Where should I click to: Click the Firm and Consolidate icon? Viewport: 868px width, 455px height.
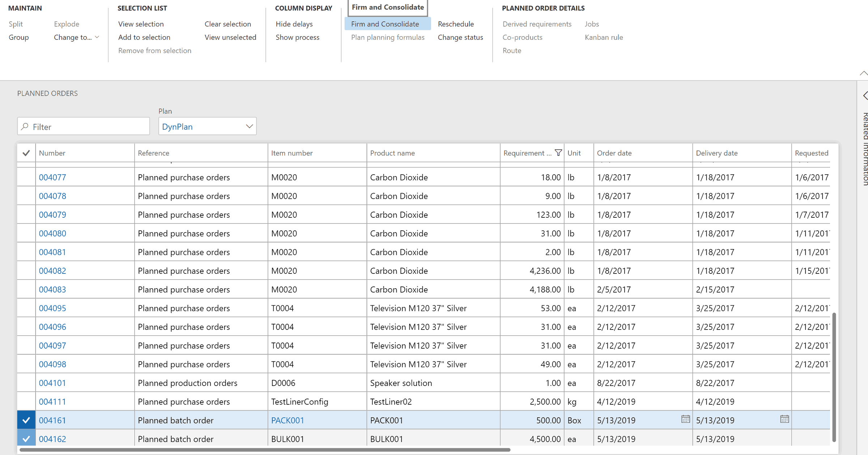point(384,24)
